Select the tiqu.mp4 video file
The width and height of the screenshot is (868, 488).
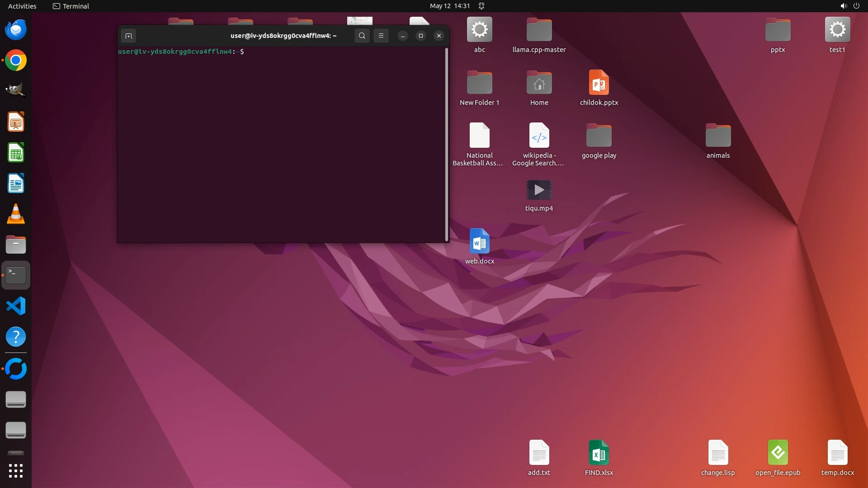(x=539, y=190)
